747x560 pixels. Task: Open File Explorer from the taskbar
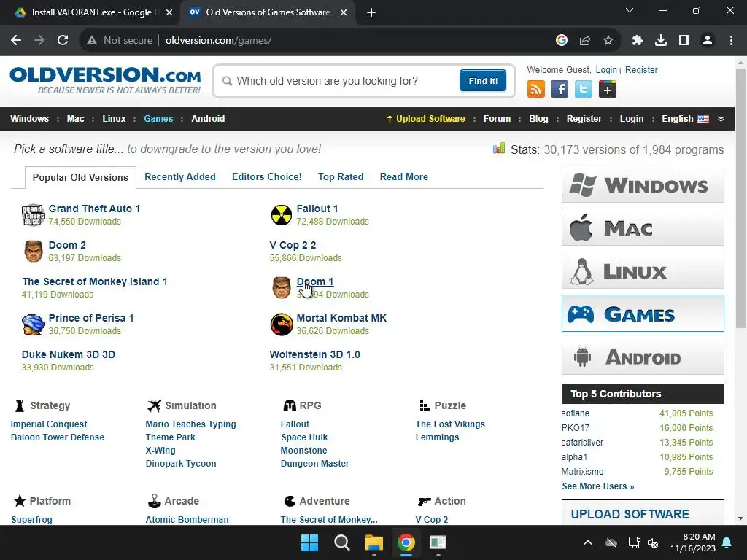[x=374, y=542]
